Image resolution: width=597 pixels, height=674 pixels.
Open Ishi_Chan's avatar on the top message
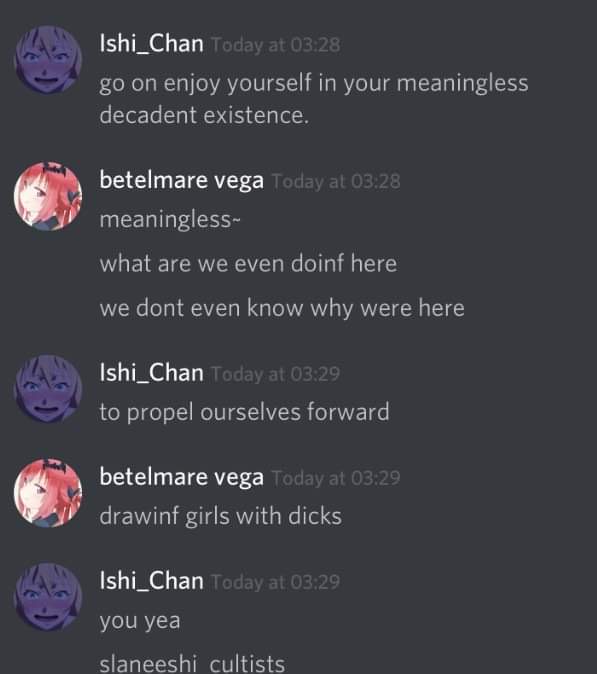click(x=48, y=60)
